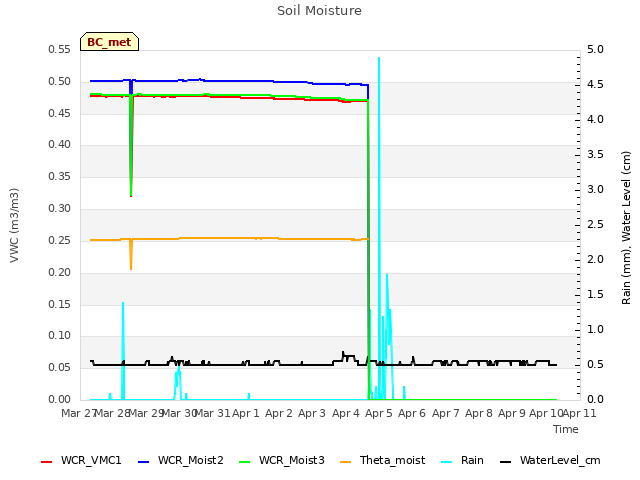Click the Apr 5 date tick label
This screenshot has height=480, width=640.
378,413
